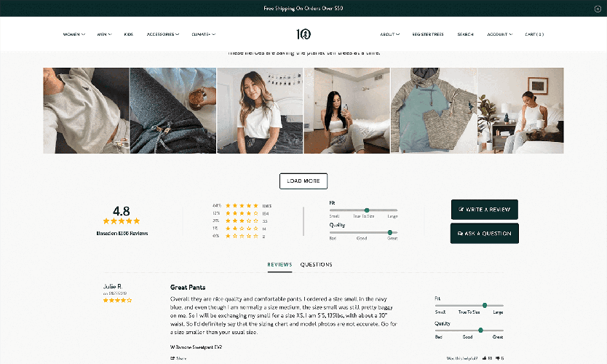This screenshot has height=364, width=607.
Task: Click Write a Review button
Action: tap(484, 210)
